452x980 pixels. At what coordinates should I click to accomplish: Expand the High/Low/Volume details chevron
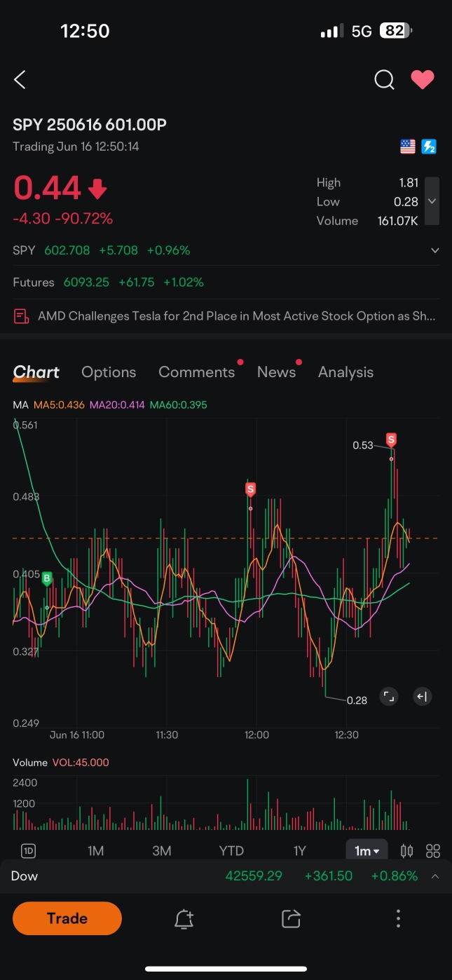(432, 201)
